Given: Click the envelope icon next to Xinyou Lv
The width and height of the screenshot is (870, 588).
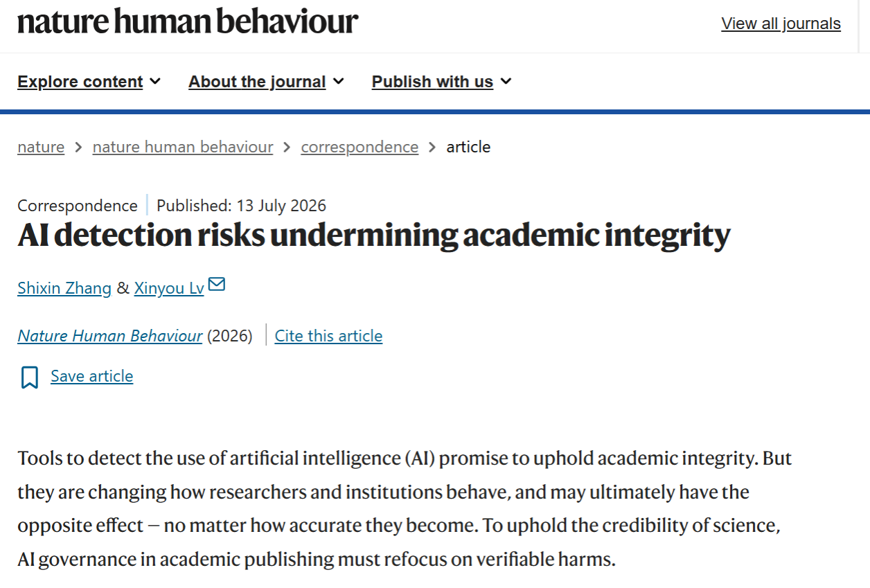Looking at the screenshot, I should tap(217, 285).
